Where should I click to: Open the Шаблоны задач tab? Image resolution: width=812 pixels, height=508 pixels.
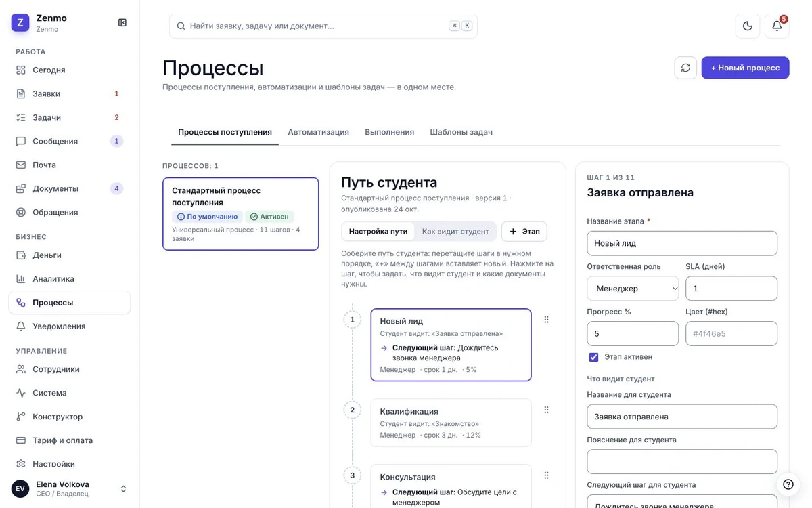pyautogui.click(x=461, y=132)
